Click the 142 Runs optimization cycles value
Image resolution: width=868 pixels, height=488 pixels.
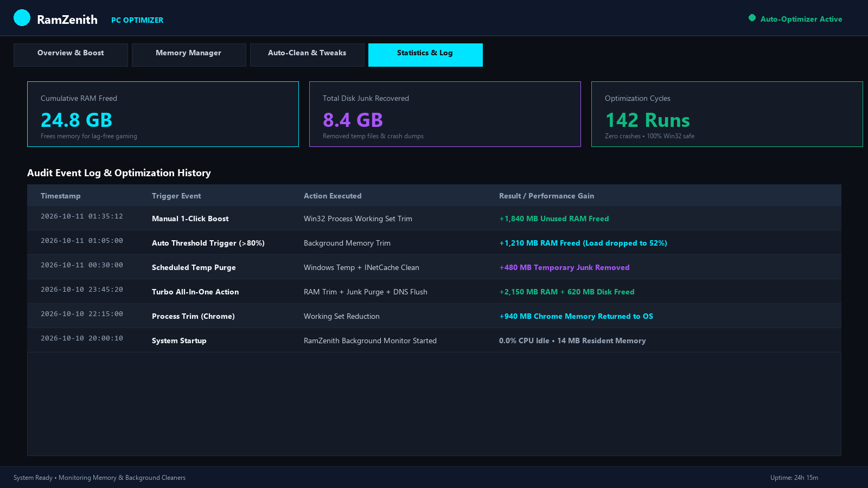(x=647, y=120)
